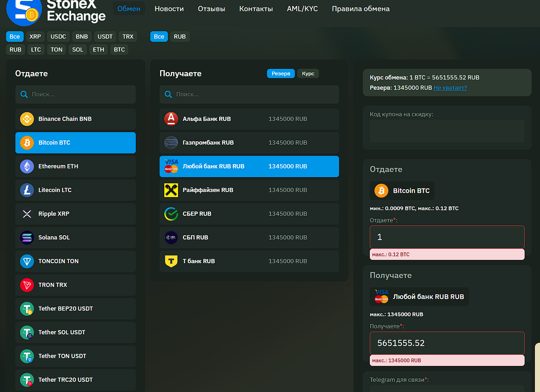Filter give currencies by USDT
Screen dimensions: 540x392
tap(105, 37)
